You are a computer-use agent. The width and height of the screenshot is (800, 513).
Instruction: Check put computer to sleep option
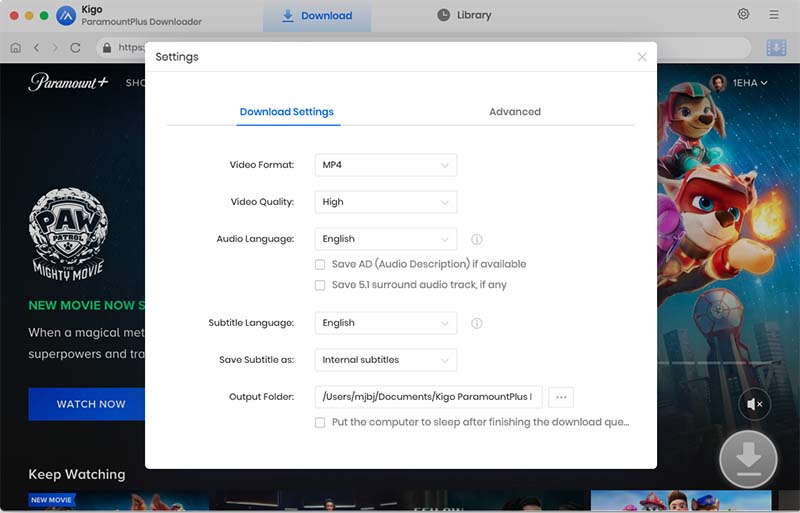320,423
